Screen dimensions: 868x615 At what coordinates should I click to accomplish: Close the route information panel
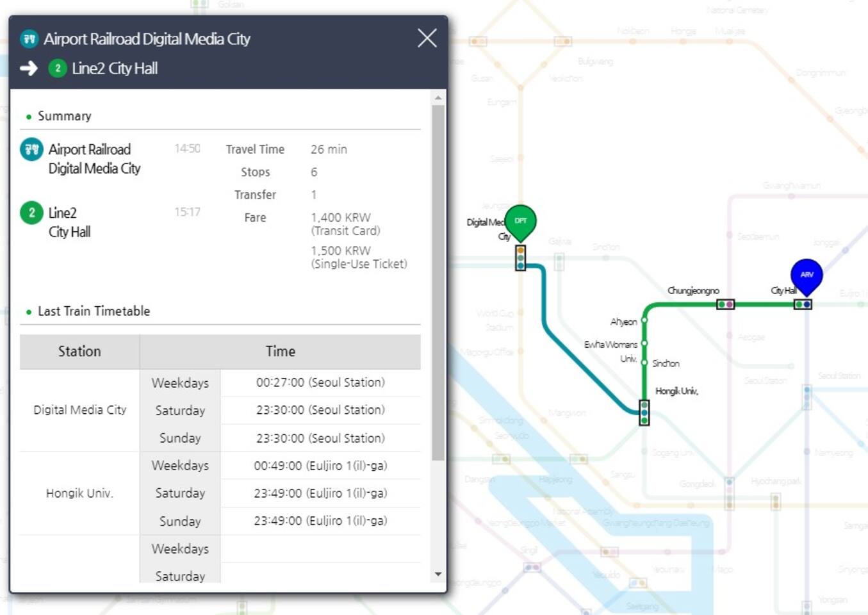[427, 38]
